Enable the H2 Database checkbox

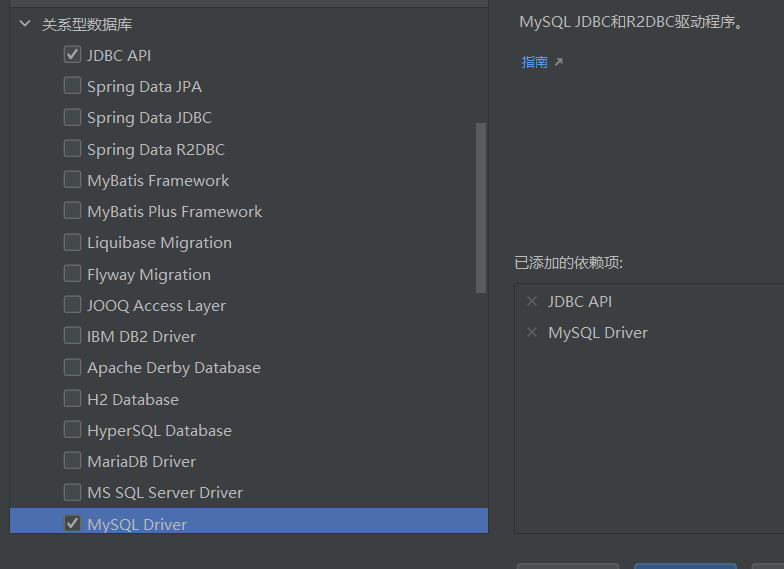72,398
